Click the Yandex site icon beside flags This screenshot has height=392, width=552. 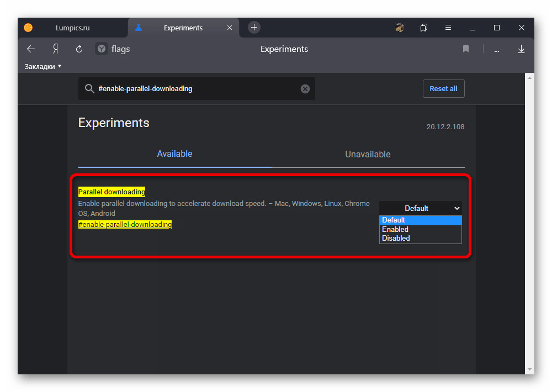coord(102,49)
